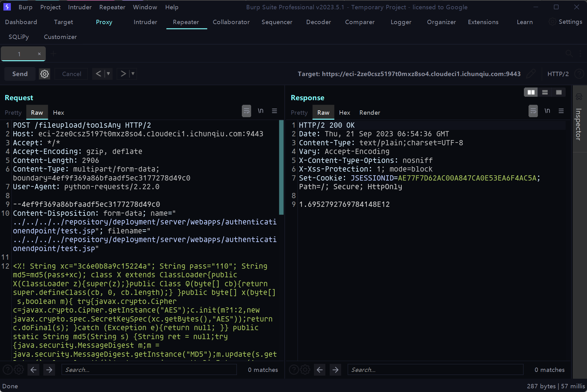Open Repeater request settings gear
Screen dimensions: 587x392
pos(45,74)
